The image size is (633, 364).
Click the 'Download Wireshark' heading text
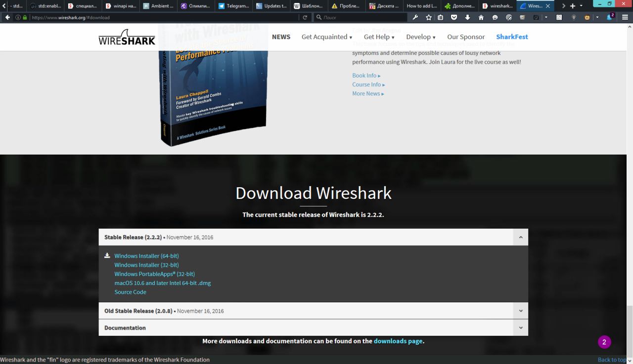[314, 193]
